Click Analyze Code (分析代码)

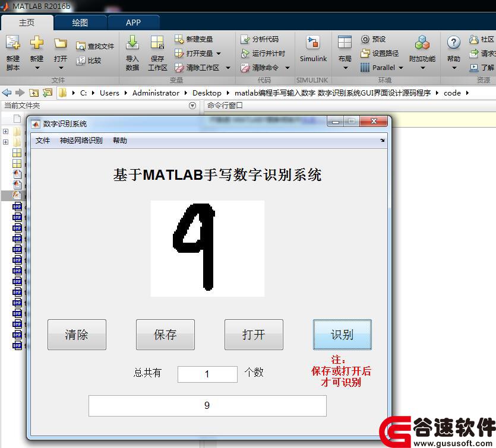[260, 39]
